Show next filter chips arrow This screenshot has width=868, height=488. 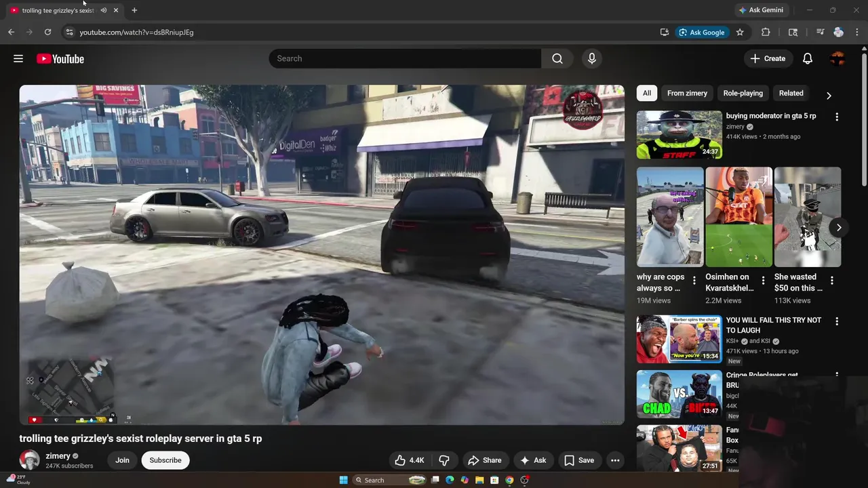[828, 96]
